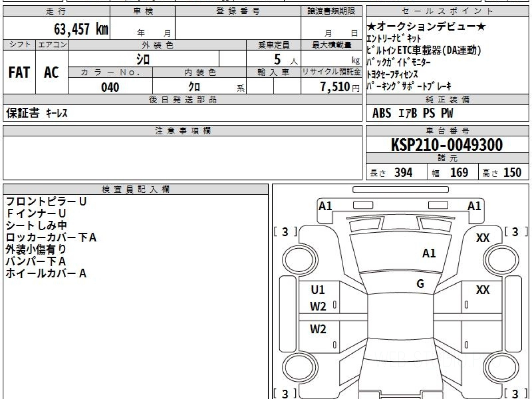Select the ★オークションデビュー★ sales point line
Image resolution: width=532 pixels, height=399 pixels.
pyautogui.click(x=427, y=27)
